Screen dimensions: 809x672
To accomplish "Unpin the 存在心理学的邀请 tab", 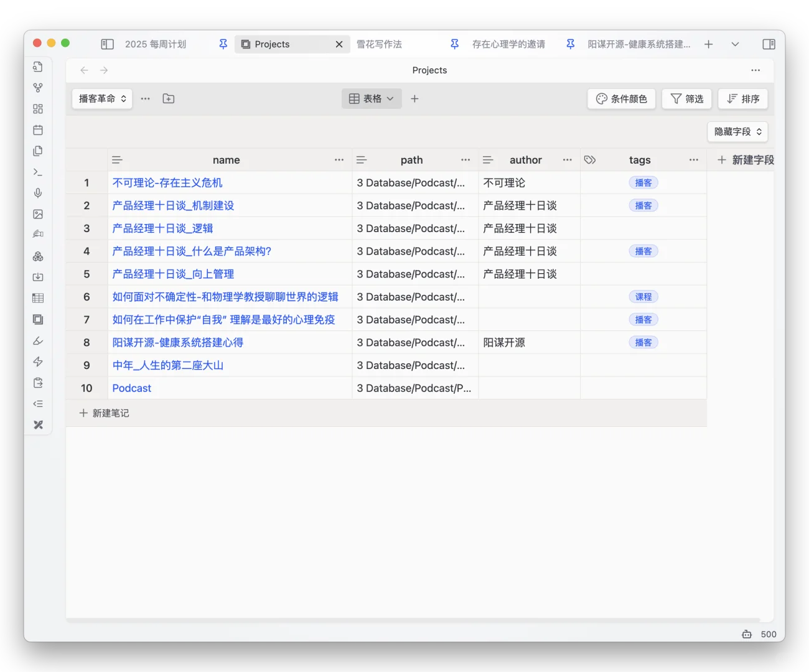I will coord(570,44).
